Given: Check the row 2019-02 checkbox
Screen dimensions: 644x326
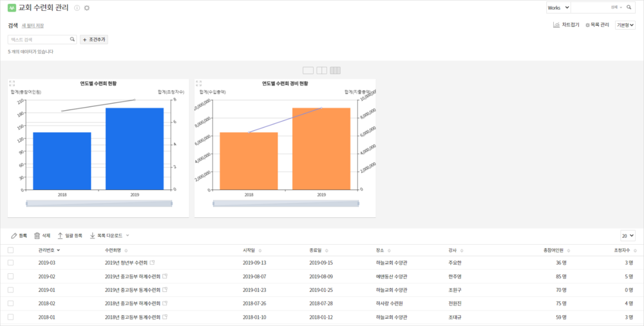Looking at the screenshot, I should [11, 276].
